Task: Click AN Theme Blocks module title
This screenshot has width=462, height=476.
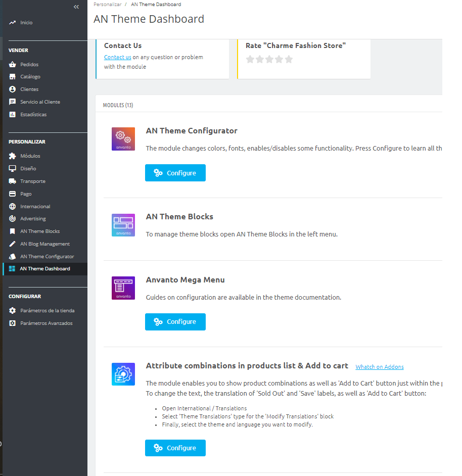Action: pos(179,216)
